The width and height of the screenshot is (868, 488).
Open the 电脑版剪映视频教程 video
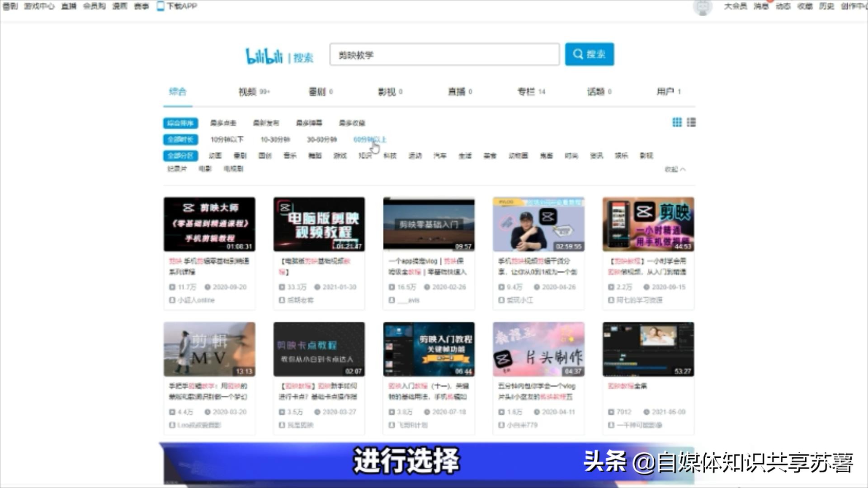[x=319, y=224]
